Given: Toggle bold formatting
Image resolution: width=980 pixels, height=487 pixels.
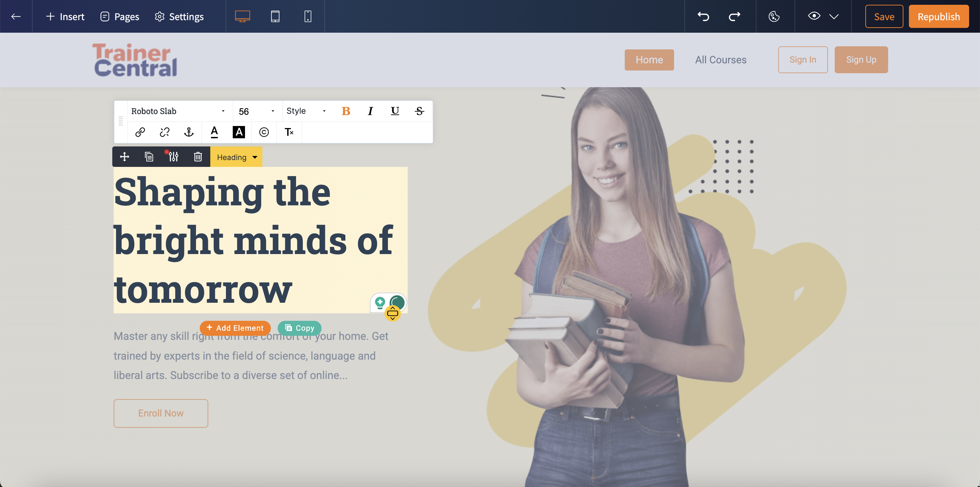Looking at the screenshot, I should point(345,111).
